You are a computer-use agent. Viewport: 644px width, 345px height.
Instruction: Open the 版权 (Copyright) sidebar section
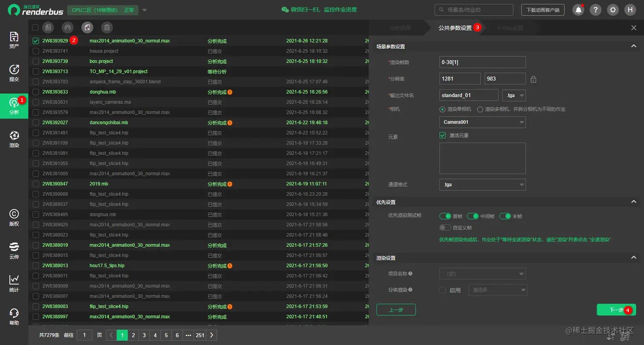[14, 217]
